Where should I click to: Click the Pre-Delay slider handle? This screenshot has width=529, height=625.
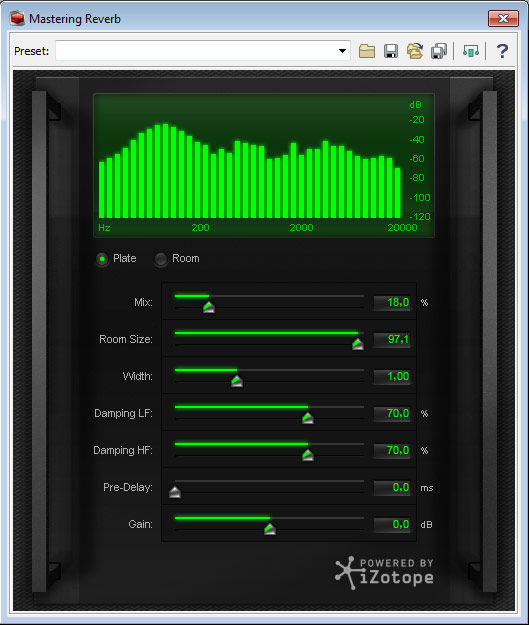click(x=175, y=492)
